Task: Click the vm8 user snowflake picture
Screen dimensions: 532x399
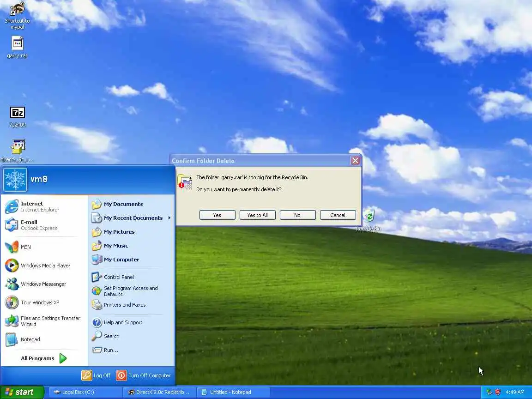Action: [x=15, y=180]
